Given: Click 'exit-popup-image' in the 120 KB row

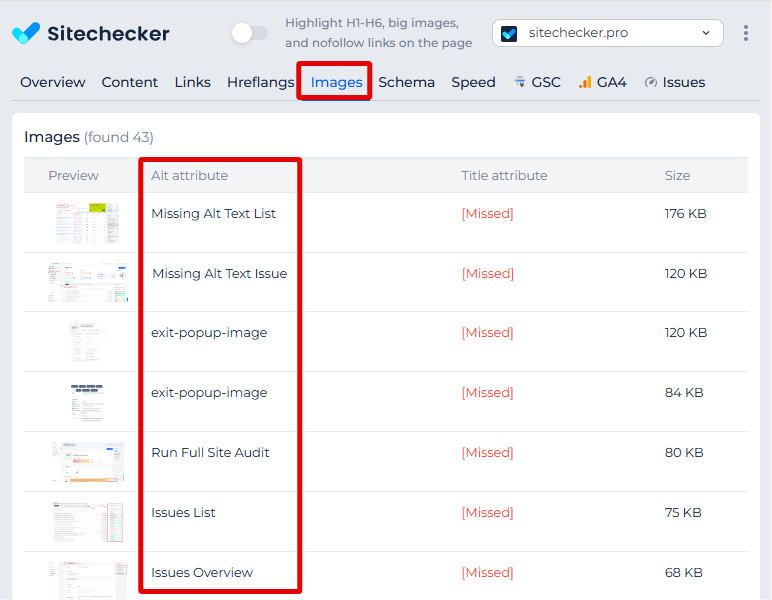Looking at the screenshot, I should point(209,333).
